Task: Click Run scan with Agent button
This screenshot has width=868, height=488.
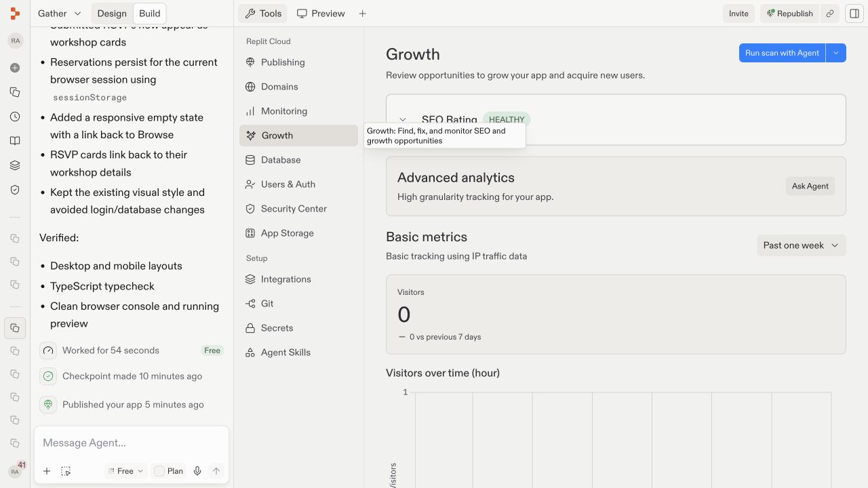Action: 782,53
